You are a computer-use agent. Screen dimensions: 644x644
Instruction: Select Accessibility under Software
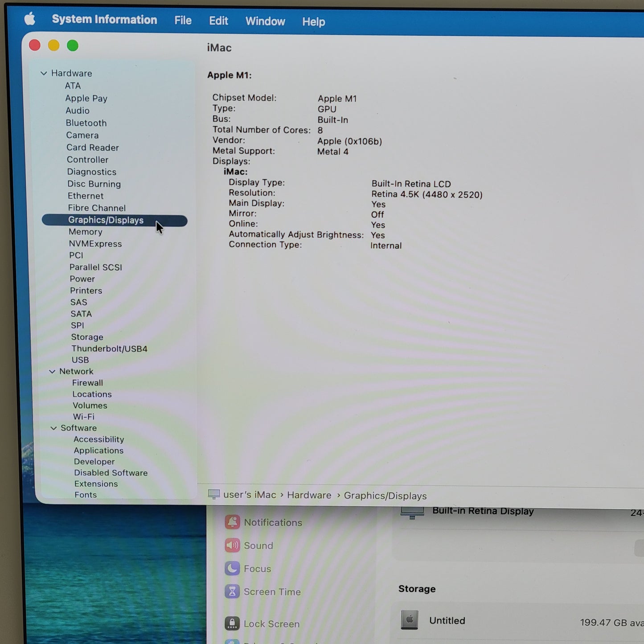coord(99,439)
